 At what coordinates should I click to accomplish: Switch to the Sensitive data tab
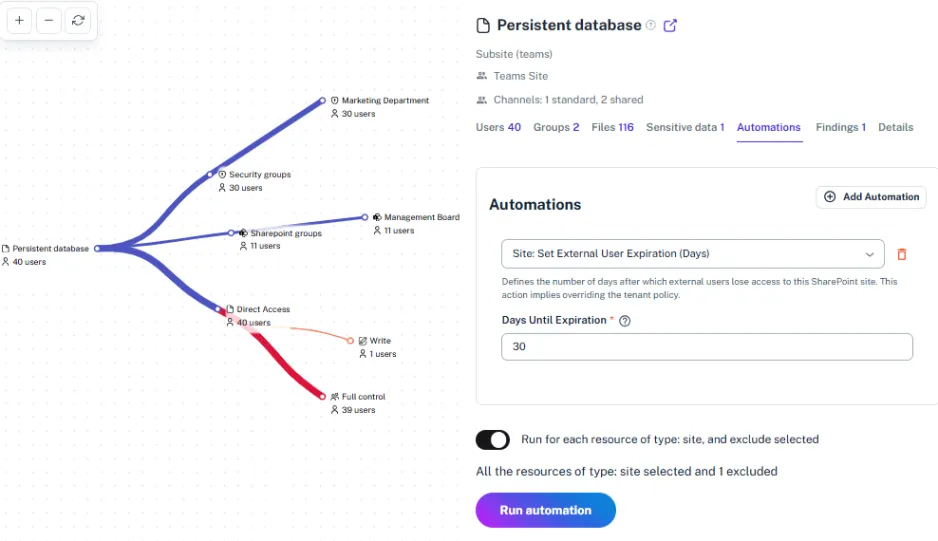tap(685, 128)
